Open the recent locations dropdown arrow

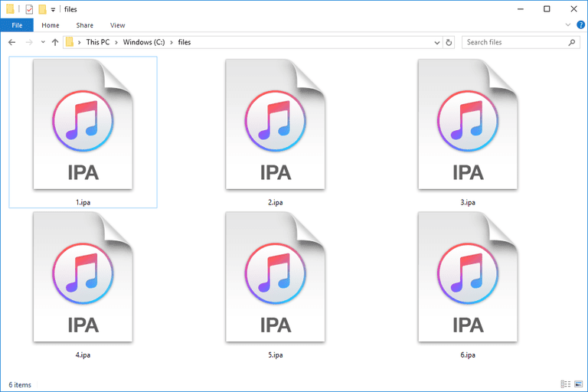(x=43, y=42)
